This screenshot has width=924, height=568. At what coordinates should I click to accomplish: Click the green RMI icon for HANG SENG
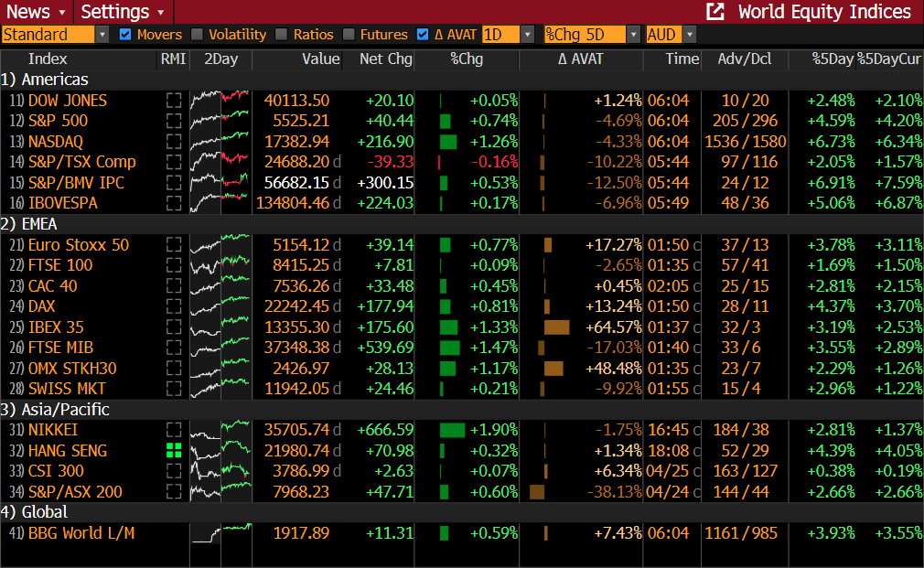174,450
